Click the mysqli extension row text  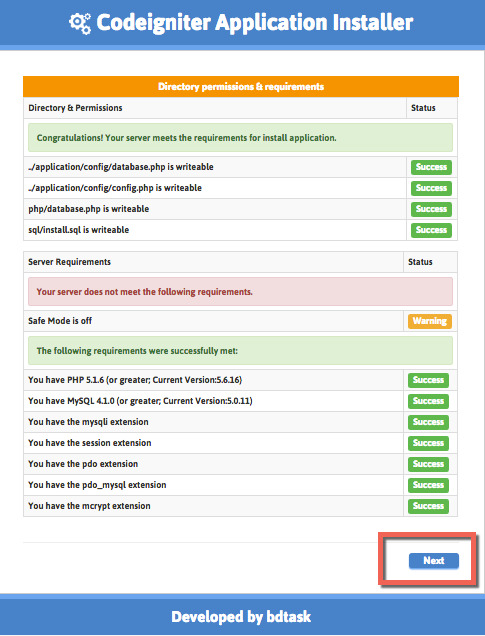88,422
